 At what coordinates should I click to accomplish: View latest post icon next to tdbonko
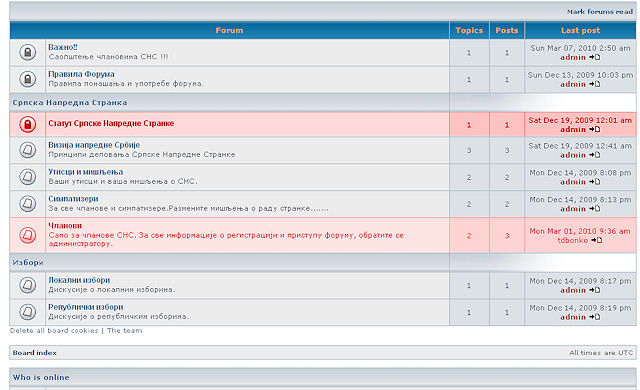pyautogui.click(x=597, y=240)
